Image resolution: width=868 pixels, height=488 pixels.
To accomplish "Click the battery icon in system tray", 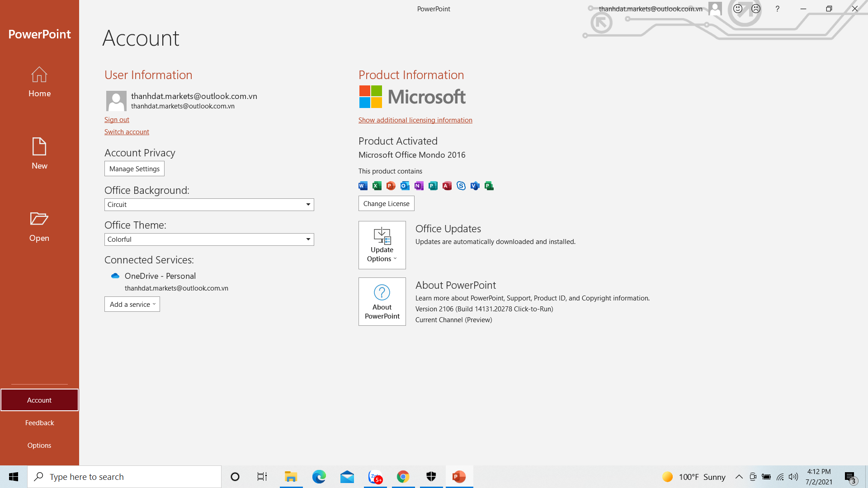I will click(x=766, y=477).
